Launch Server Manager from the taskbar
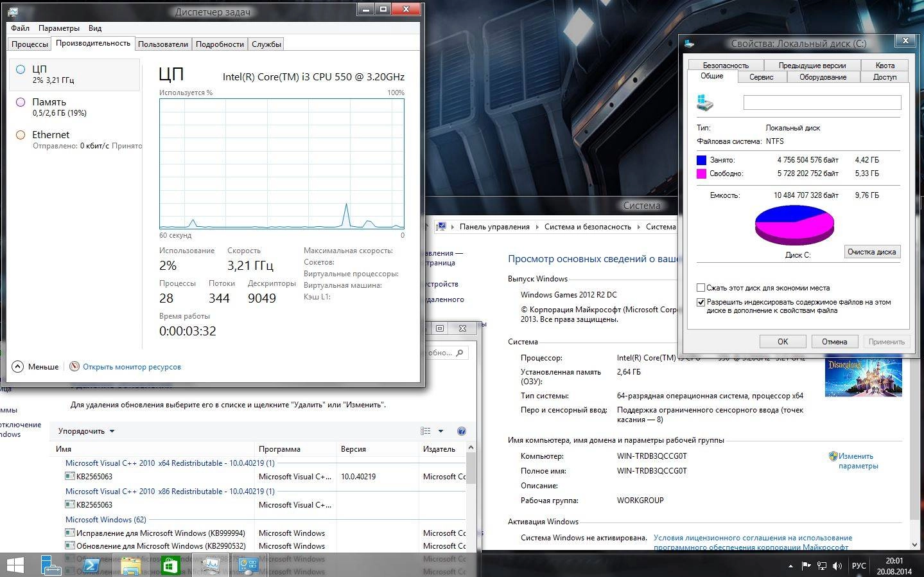This screenshot has width=924, height=577. coord(51,565)
